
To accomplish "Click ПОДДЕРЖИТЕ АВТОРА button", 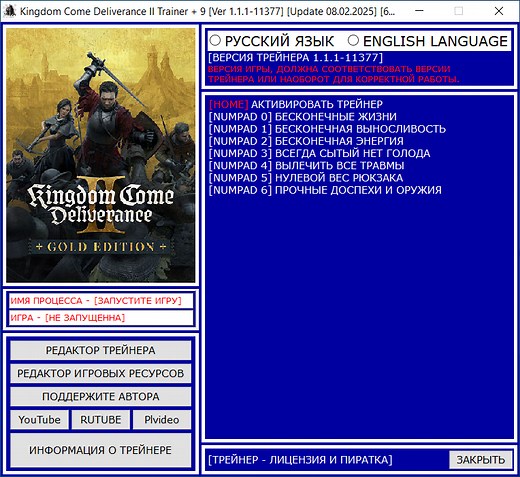I will click(100, 396).
